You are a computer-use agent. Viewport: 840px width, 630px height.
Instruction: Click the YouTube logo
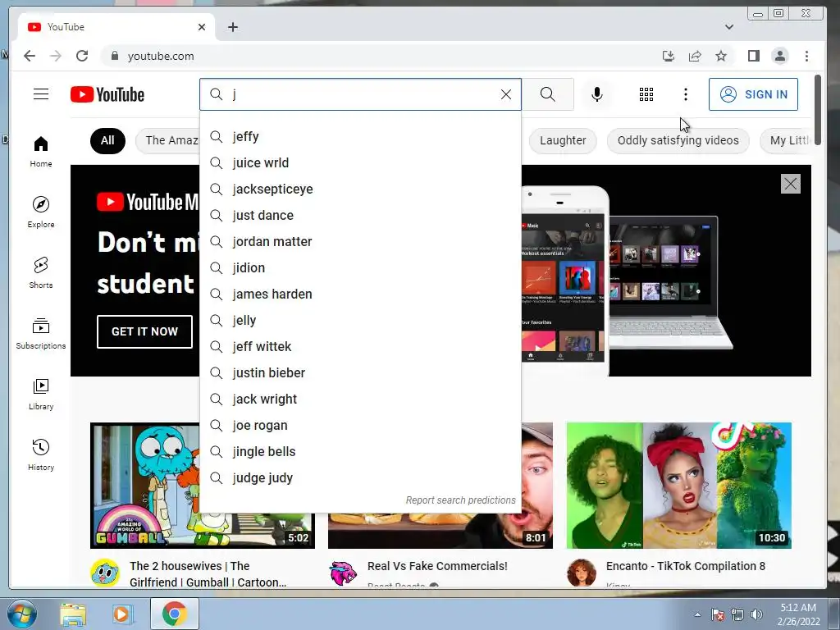pos(107,94)
